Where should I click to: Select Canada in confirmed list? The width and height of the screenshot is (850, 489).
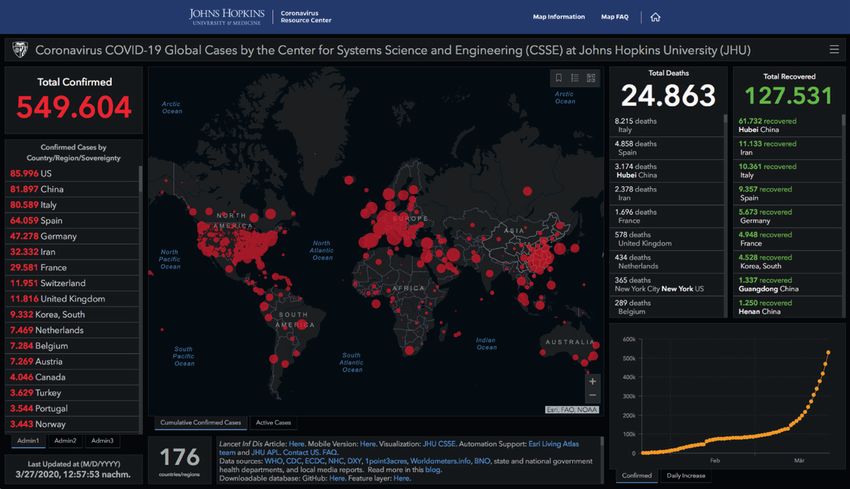click(x=72, y=377)
